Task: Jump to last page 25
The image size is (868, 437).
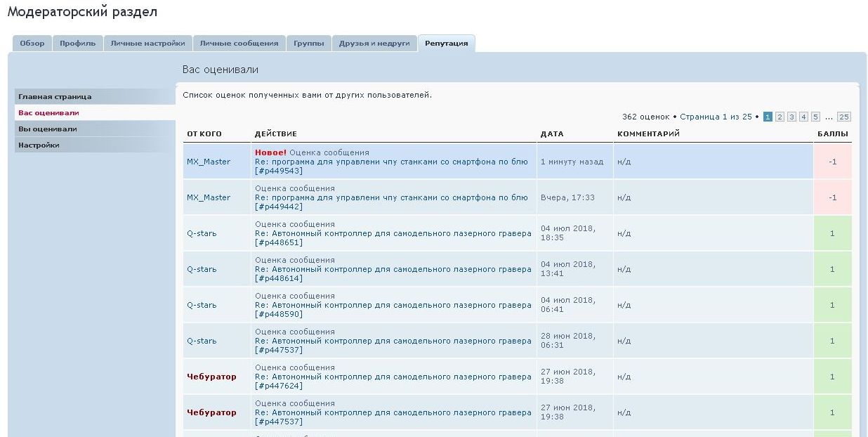Action: coord(844,117)
